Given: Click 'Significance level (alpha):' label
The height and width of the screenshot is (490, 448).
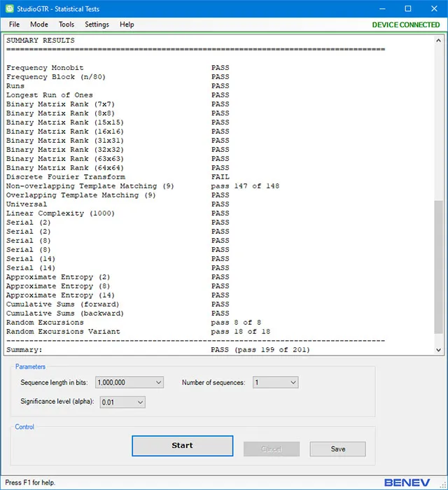Looking at the screenshot, I should pos(57,401).
